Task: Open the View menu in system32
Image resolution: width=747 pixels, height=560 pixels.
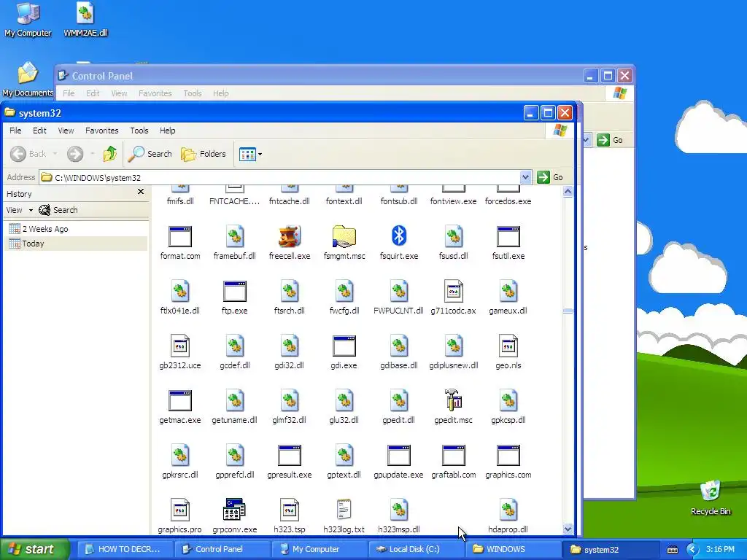Action: (x=66, y=131)
